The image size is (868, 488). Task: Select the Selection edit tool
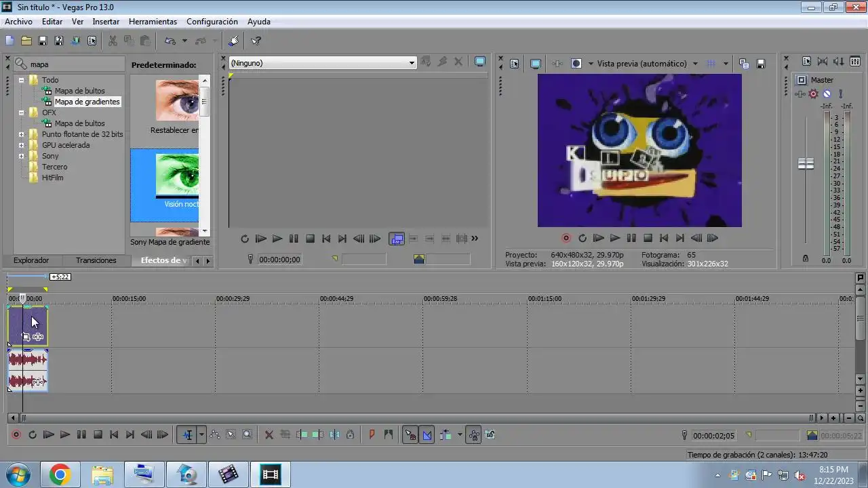231,435
